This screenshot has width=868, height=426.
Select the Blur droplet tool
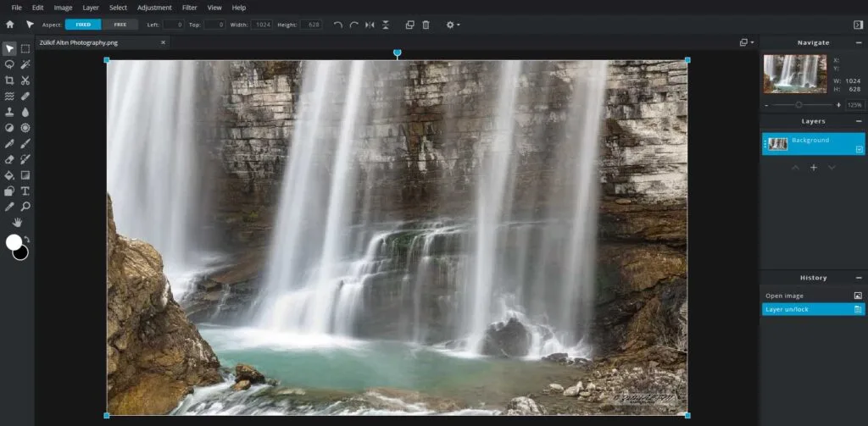(25, 112)
